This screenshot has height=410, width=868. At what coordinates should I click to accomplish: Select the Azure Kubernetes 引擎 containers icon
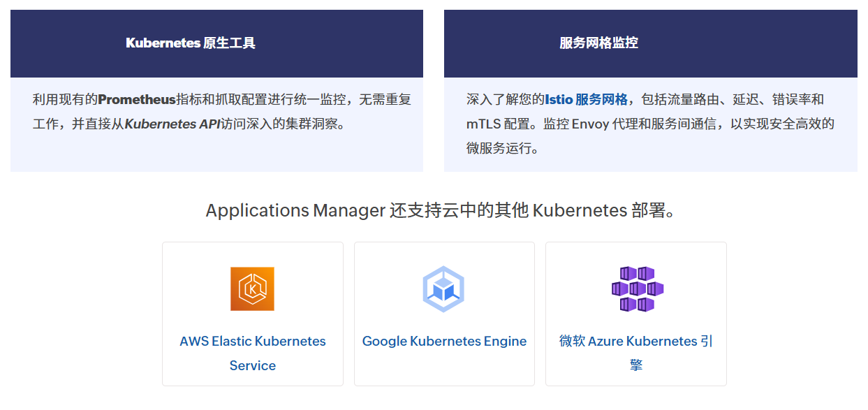tap(635, 287)
